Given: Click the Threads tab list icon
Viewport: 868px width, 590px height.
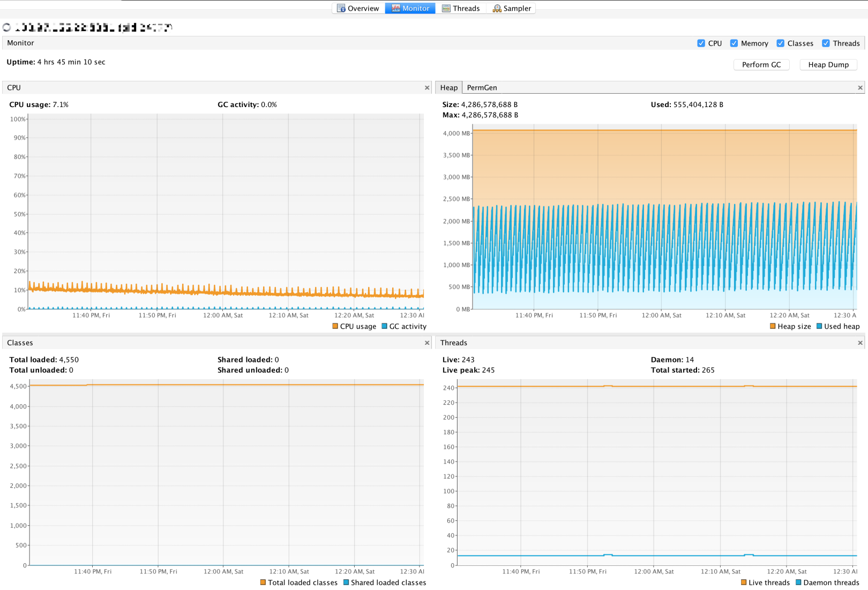Looking at the screenshot, I should [446, 9].
